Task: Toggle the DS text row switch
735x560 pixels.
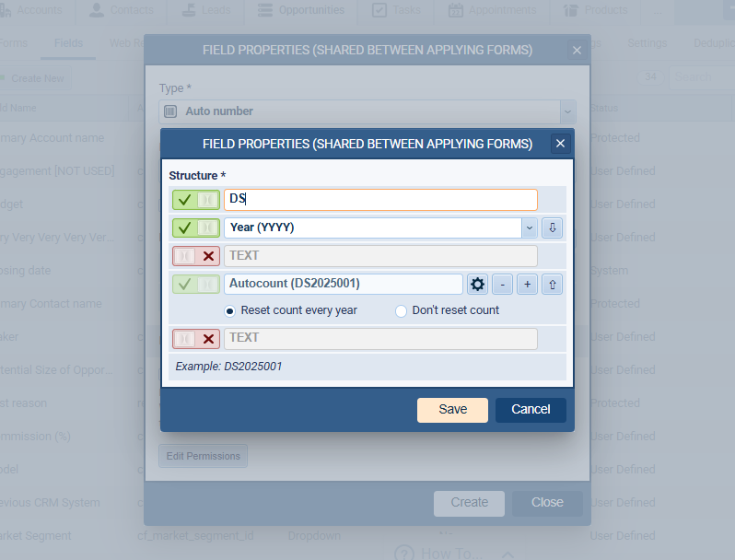Action: (x=196, y=199)
